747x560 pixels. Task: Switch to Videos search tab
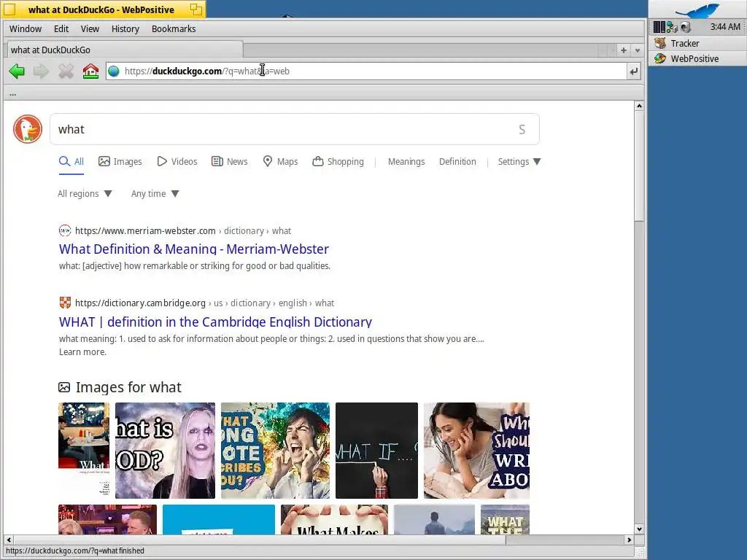pyautogui.click(x=177, y=161)
